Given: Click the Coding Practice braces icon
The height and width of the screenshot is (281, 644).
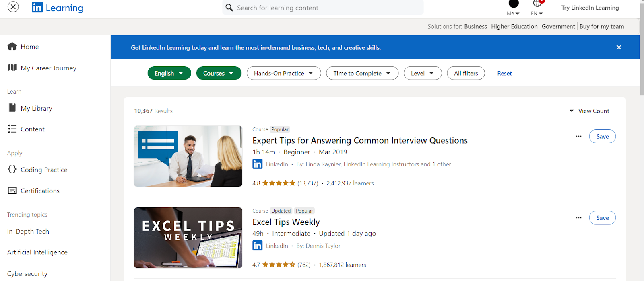Looking at the screenshot, I should pos(12,169).
